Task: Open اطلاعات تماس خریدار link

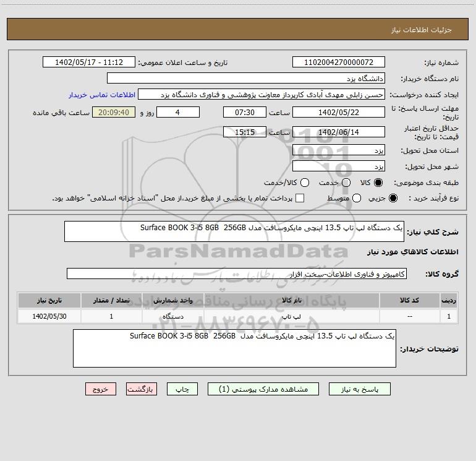Action: click(102, 95)
